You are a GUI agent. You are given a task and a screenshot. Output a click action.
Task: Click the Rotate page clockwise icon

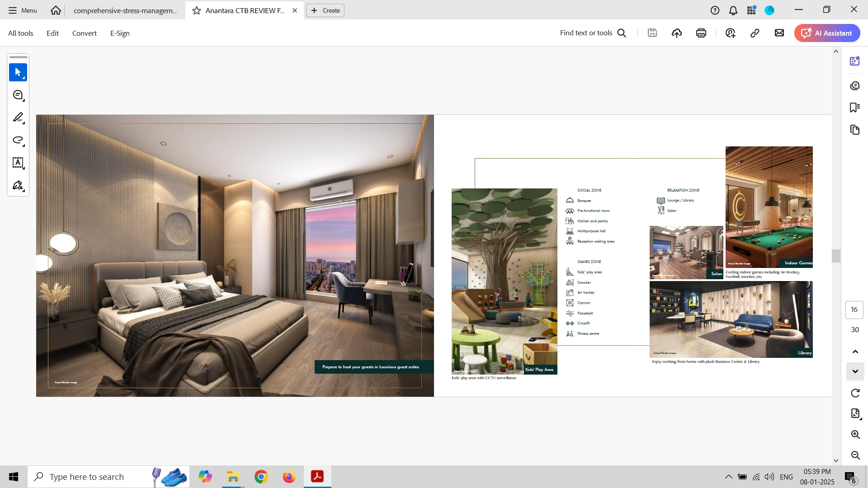(x=855, y=393)
